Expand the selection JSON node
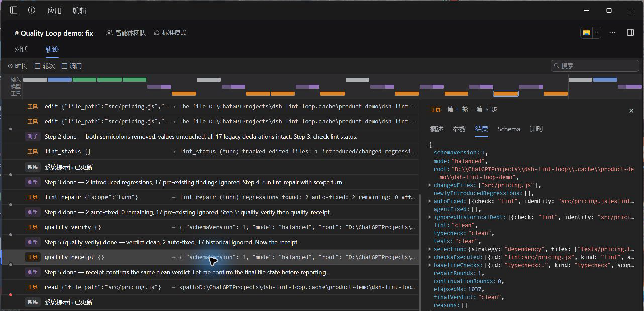Image resolution: width=644 pixels, height=311 pixels. click(x=430, y=249)
